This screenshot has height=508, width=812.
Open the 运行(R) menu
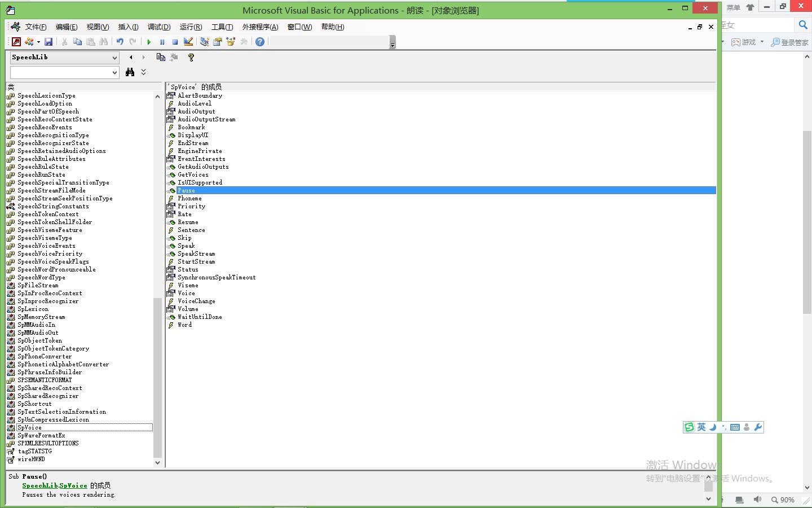coord(191,27)
